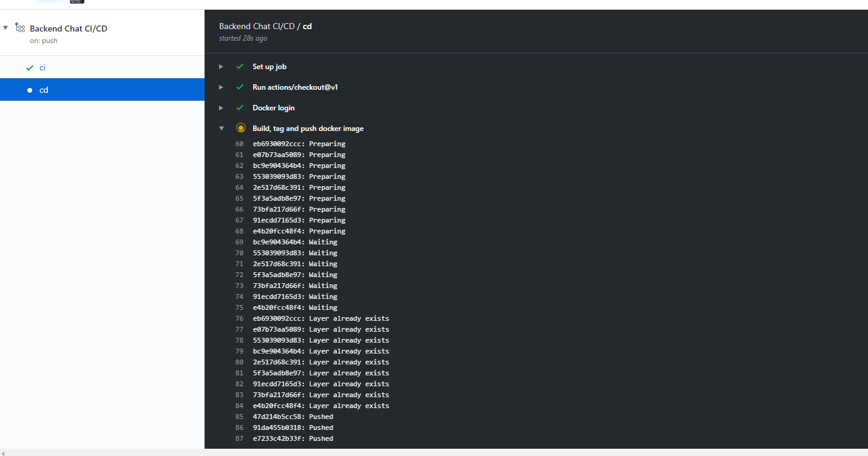Click the yellow in-progress icon on Build step
Viewport: 868px width, 456px height.
(240, 128)
